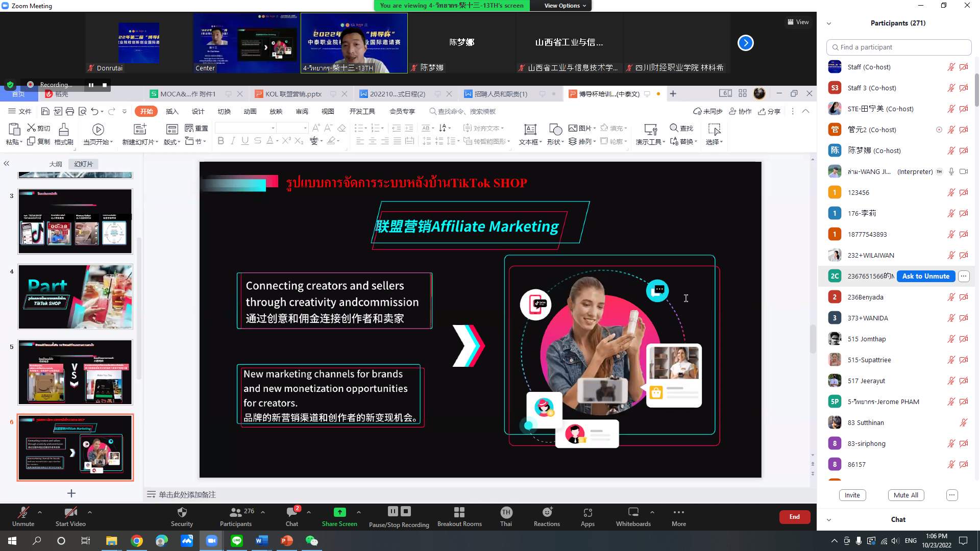
Task: Collapse the slide thumbnail pane arrows
Action: tap(7, 163)
